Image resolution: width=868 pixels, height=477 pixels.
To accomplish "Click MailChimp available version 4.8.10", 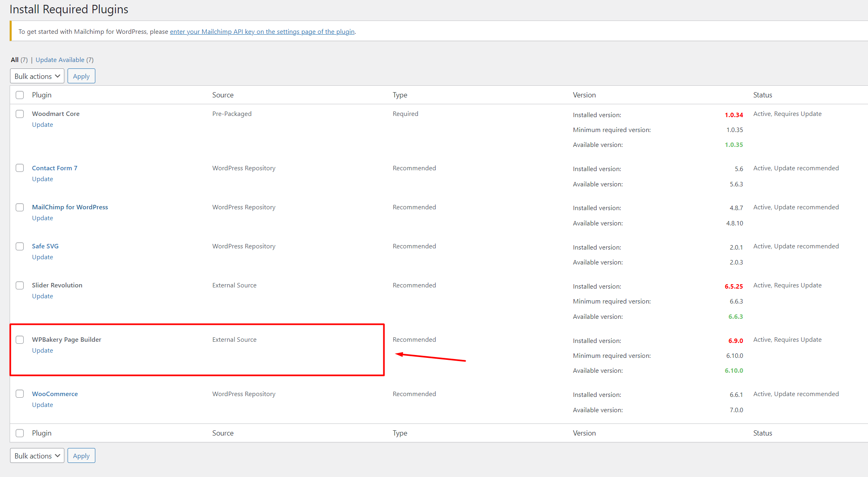I will (734, 223).
